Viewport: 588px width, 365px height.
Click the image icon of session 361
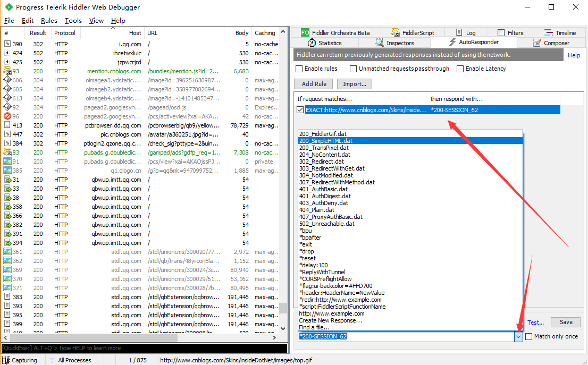tap(7, 252)
